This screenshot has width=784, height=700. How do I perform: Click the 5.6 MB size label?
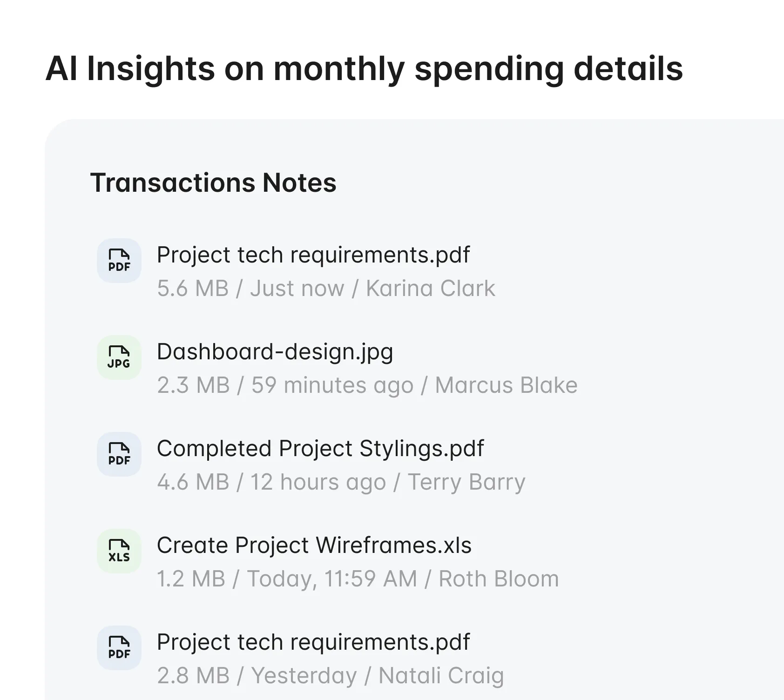[x=192, y=288]
